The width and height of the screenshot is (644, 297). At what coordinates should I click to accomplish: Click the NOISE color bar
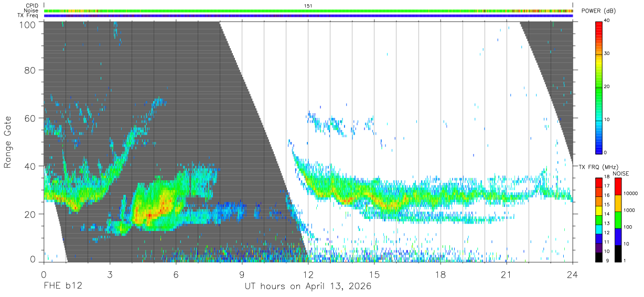(x=618, y=220)
